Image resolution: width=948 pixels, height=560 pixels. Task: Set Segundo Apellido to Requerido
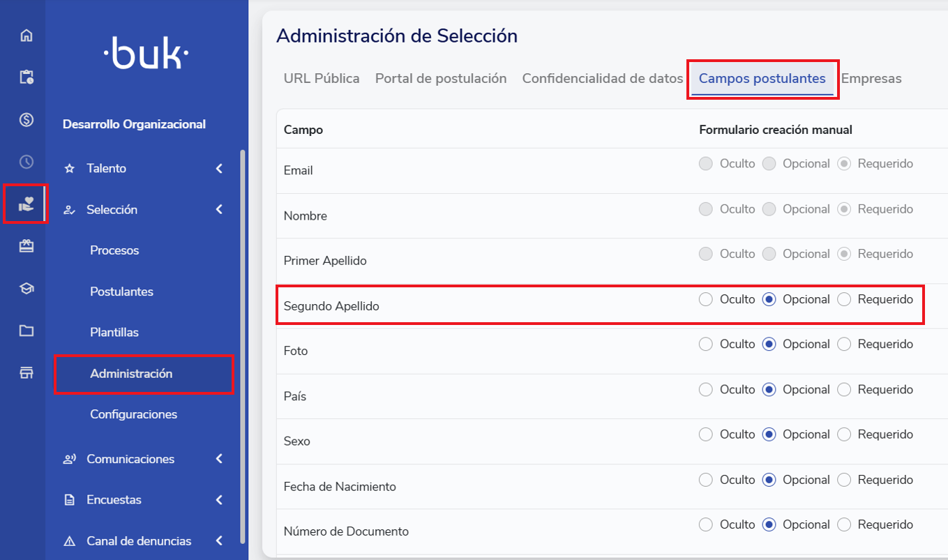pyautogui.click(x=844, y=300)
